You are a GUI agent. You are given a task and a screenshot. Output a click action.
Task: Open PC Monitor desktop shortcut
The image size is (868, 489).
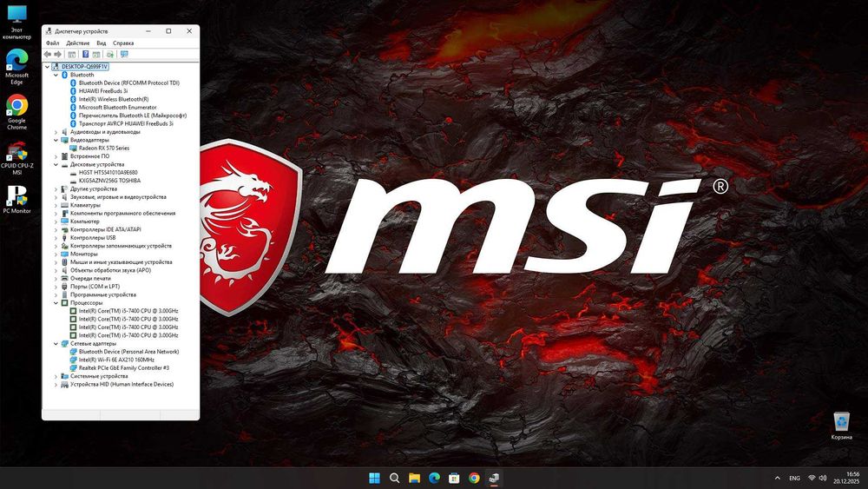point(16,200)
